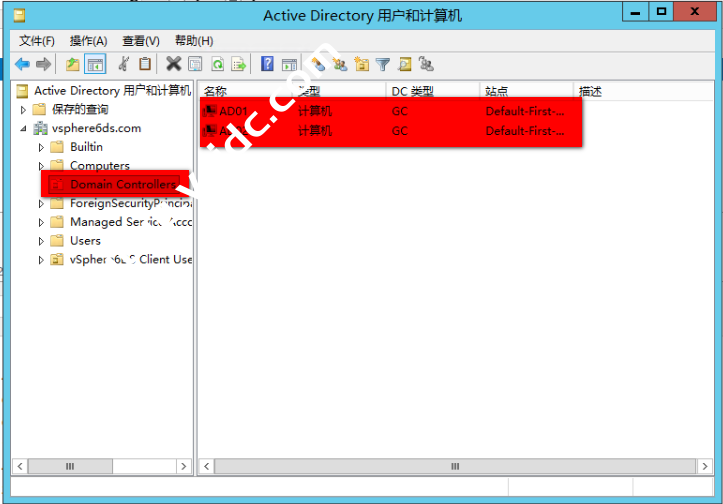Create a new organizational unit icon

pyautogui.click(x=362, y=64)
